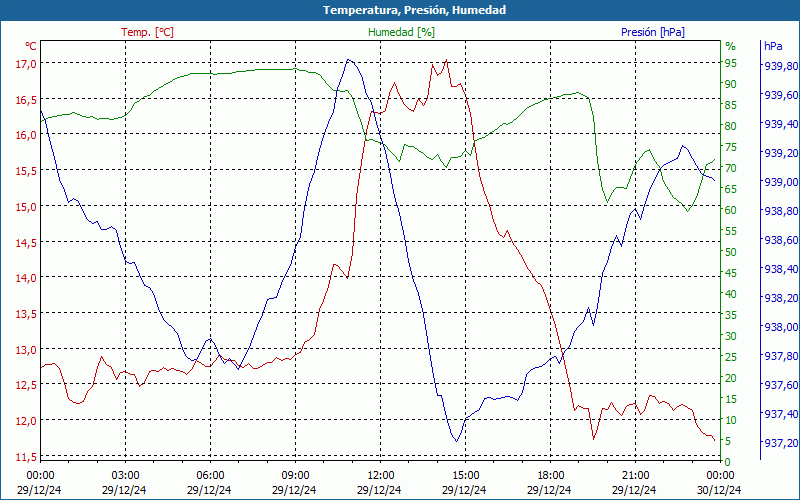Click the '80' humidity axis value
The image size is (800, 500).
coord(731,126)
